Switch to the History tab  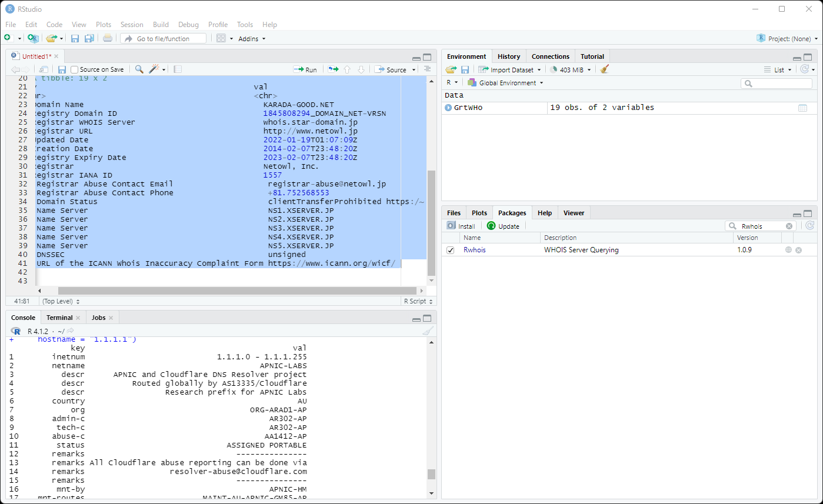(509, 56)
